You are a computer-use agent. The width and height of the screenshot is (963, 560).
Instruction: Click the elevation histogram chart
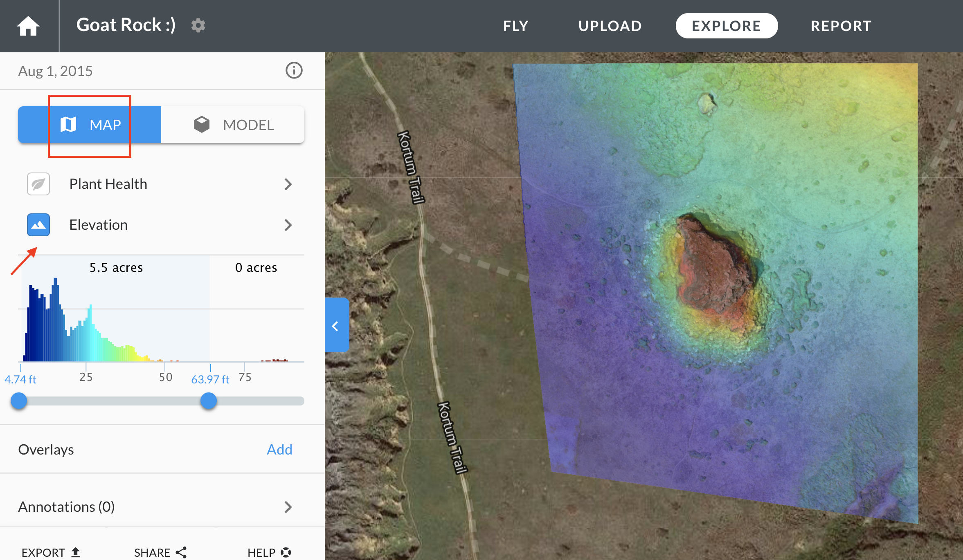click(x=161, y=309)
